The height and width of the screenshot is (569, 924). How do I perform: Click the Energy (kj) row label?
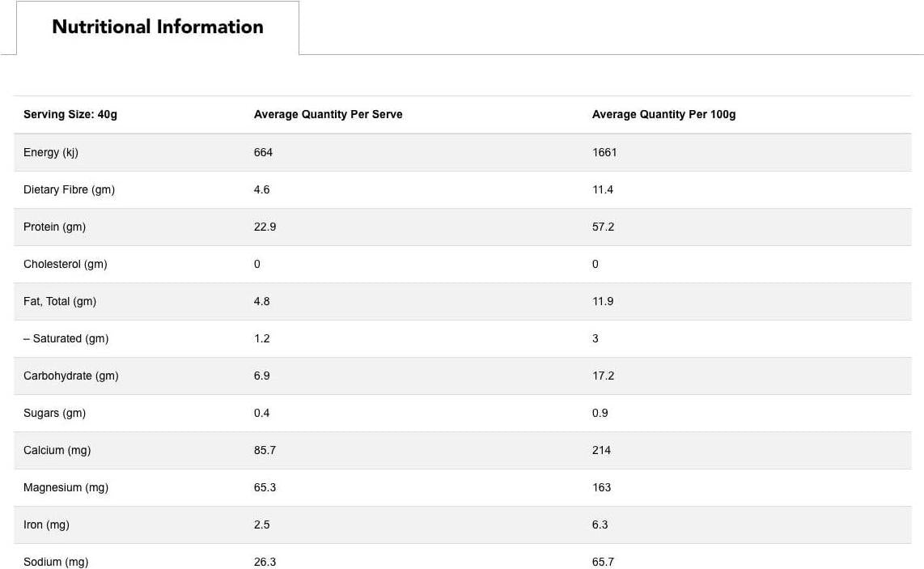[51, 152]
